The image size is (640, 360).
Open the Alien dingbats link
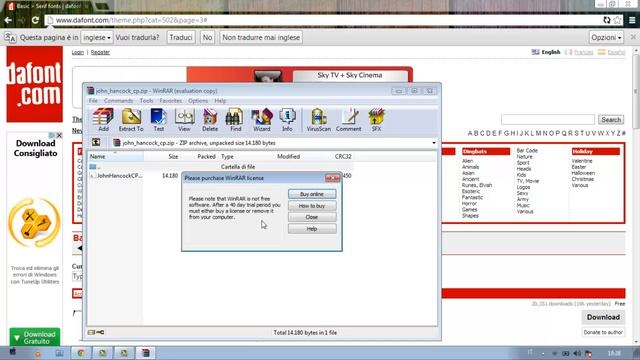[x=467, y=161]
